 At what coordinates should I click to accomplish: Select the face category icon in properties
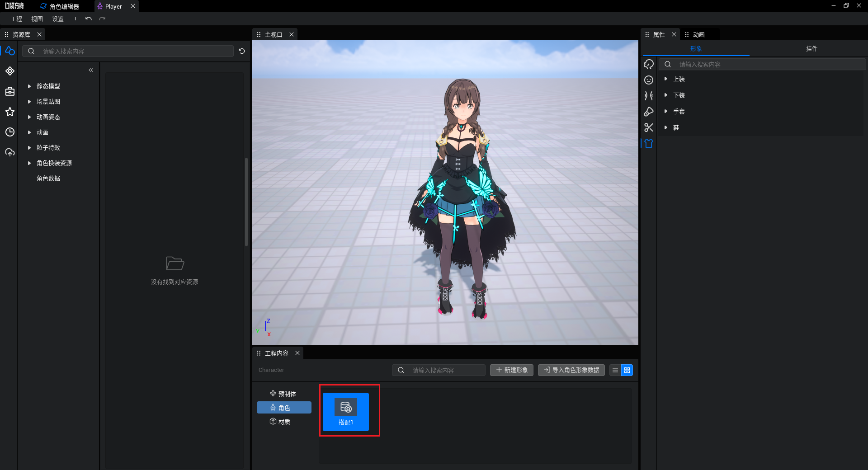coord(649,80)
